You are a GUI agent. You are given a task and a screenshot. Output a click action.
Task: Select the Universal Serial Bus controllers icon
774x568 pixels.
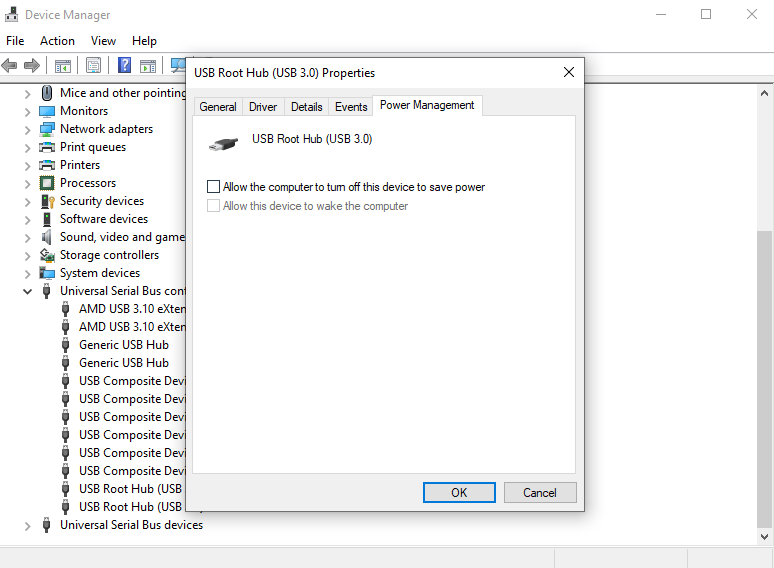point(46,291)
